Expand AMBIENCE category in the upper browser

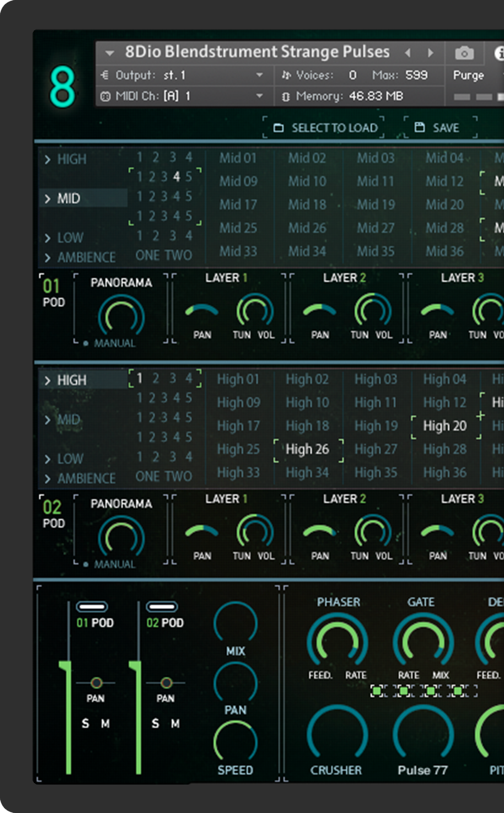(x=80, y=257)
